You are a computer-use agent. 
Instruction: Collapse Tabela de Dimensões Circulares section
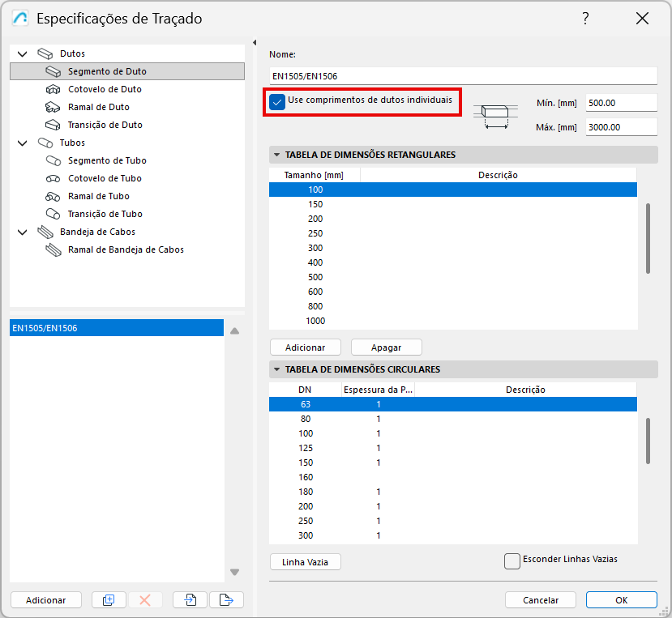[x=277, y=369]
